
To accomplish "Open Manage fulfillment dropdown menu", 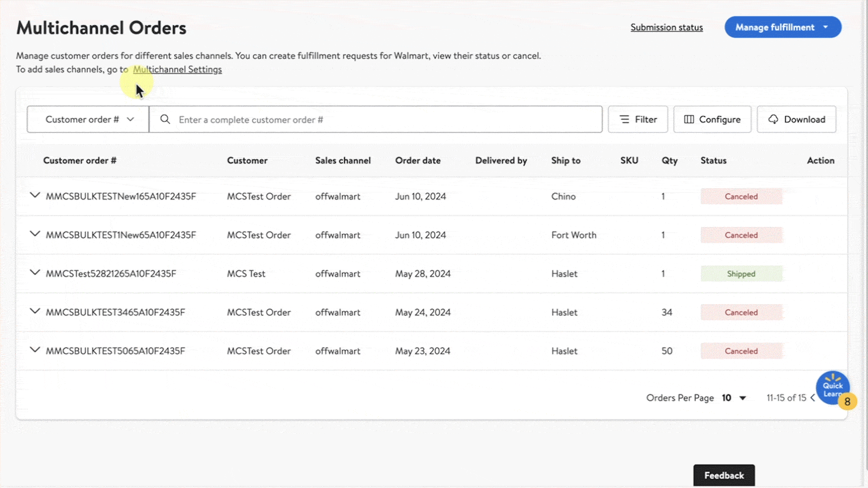I will [x=783, y=27].
